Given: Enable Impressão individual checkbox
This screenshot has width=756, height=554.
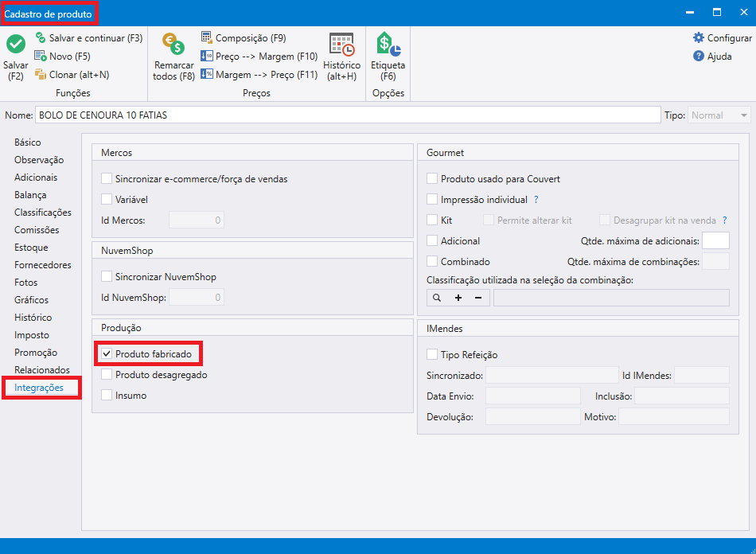Looking at the screenshot, I should coord(432,200).
